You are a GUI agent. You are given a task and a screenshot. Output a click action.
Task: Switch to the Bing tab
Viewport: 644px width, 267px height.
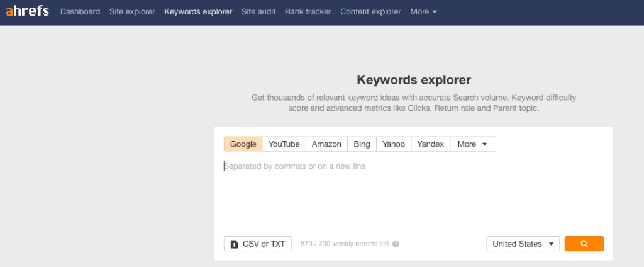pos(362,144)
